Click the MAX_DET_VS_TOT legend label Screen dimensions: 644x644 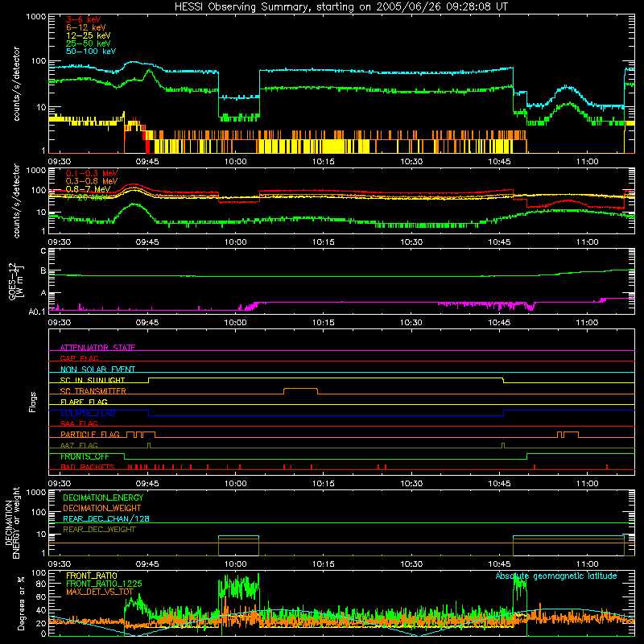pyautogui.click(x=100, y=592)
